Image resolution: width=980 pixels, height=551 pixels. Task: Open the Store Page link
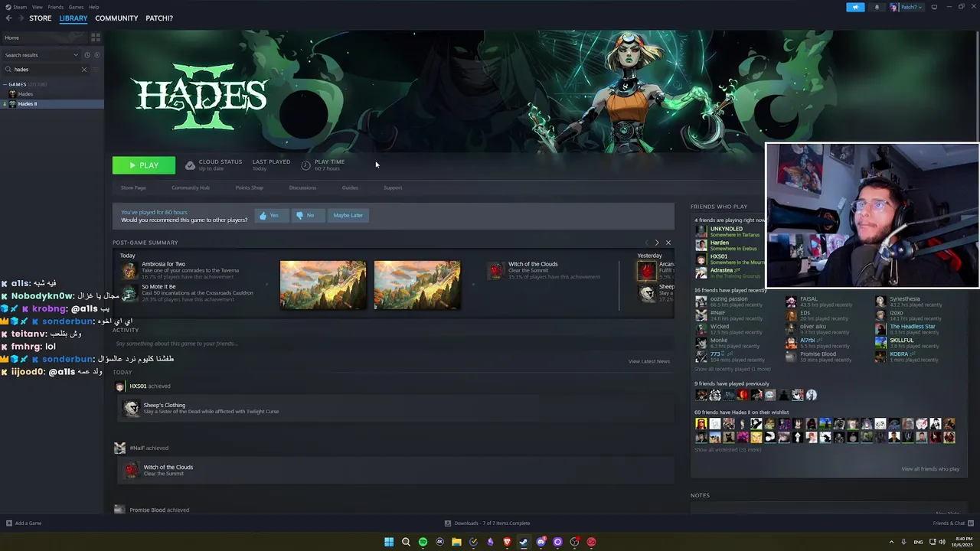click(x=133, y=187)
